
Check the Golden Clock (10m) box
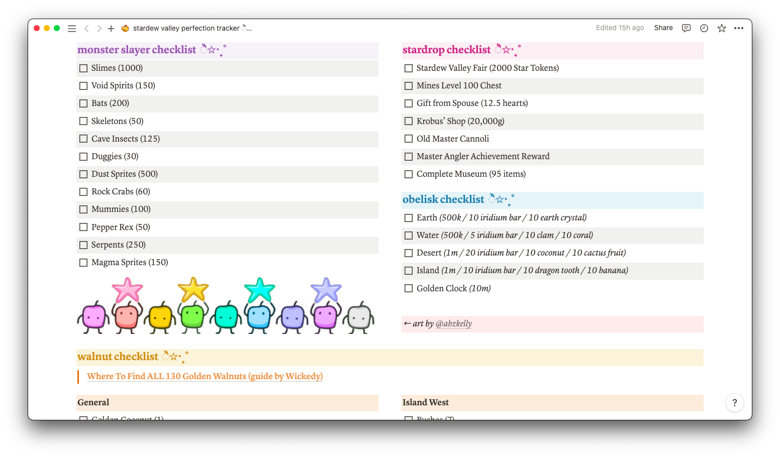click(408, 288)
